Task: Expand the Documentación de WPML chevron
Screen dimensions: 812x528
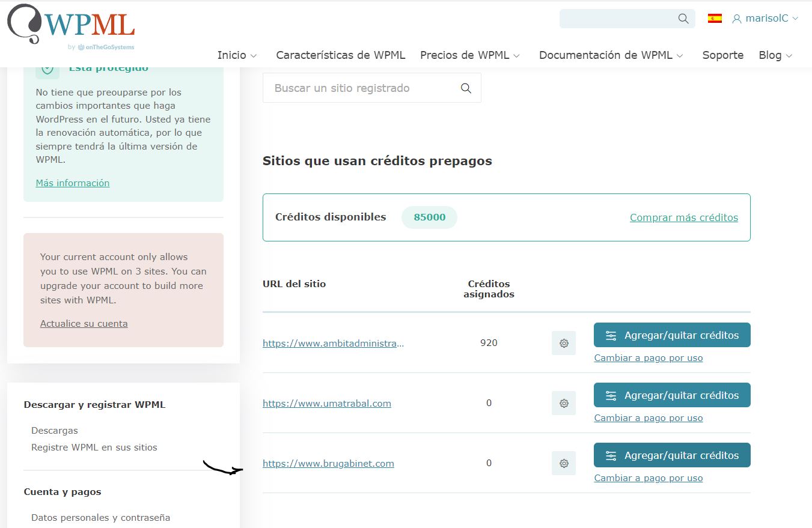Action: pos(680,56)
